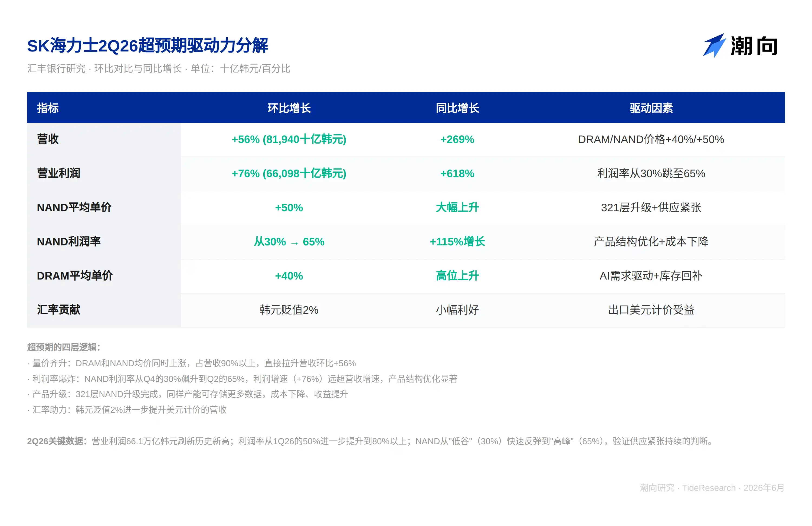Click the 321层升级+供应紧张 cell
The image size is (812, 526).
point(651,207)
